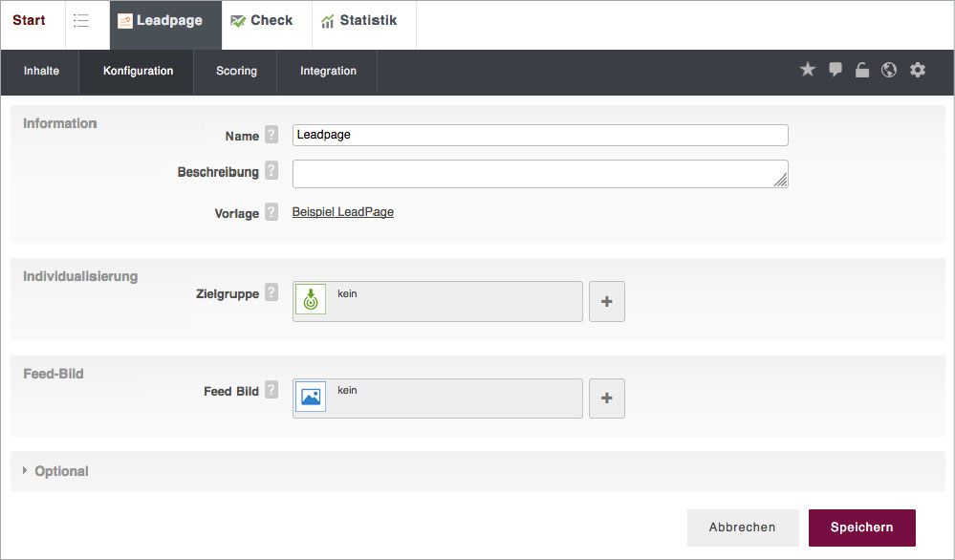This screenshot has height=560, width=955.
Task: Toggle the unlock padlock icon
Action: (862, 70)
